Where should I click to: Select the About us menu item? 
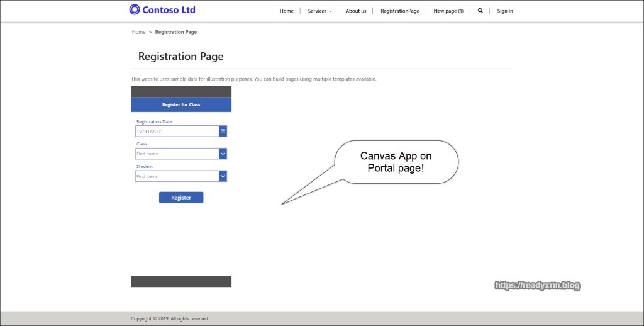coord(356,11)
